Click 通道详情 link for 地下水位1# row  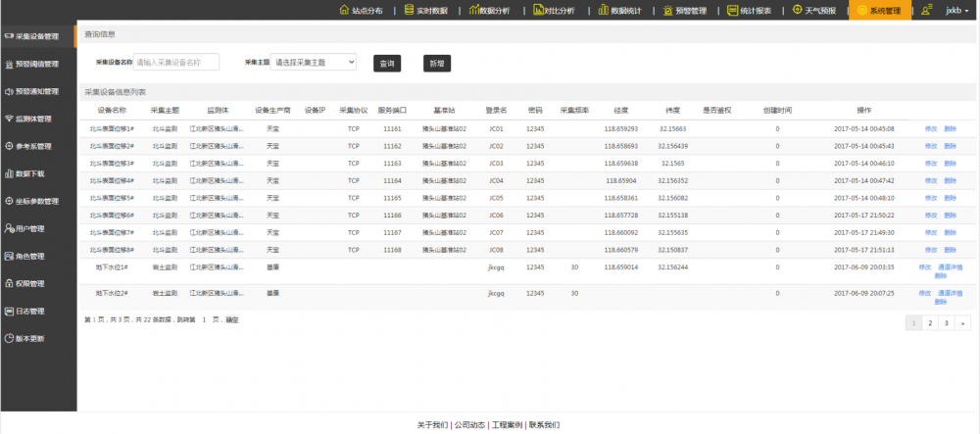950,266
